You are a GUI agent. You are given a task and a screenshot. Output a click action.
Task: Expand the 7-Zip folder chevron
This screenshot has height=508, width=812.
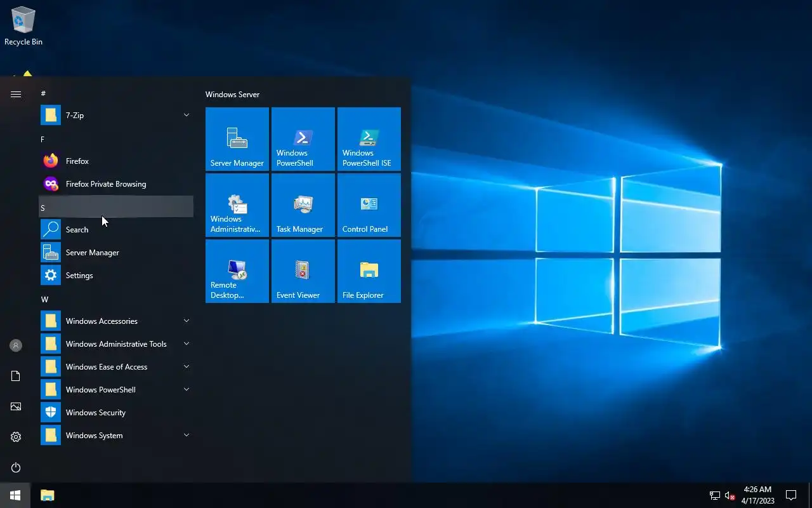pyautogui.click(x=187, y=115)
